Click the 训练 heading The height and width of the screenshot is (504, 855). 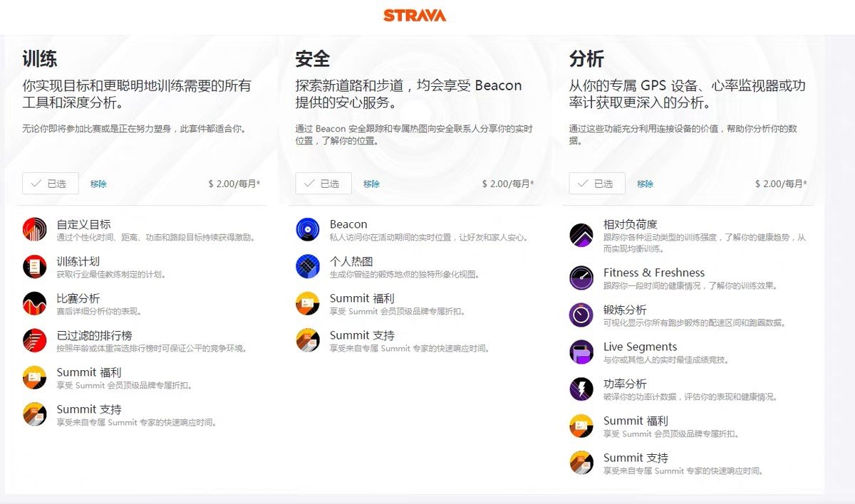click(x=40, y=58)
